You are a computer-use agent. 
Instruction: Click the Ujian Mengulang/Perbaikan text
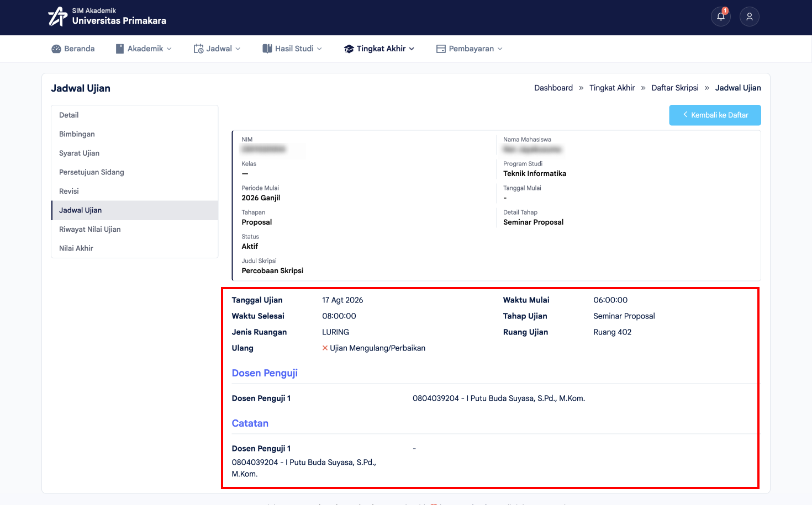[x=378, y=348]
